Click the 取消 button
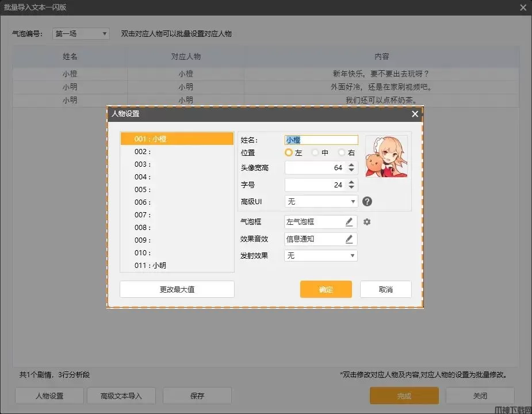This screenshot has height=414, width=532. tap(385, 289)
